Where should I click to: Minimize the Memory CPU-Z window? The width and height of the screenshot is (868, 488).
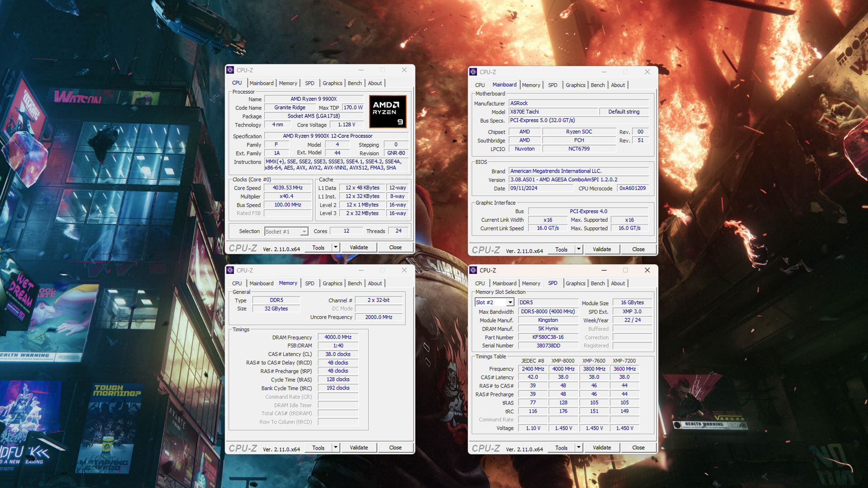click(361, 270)
